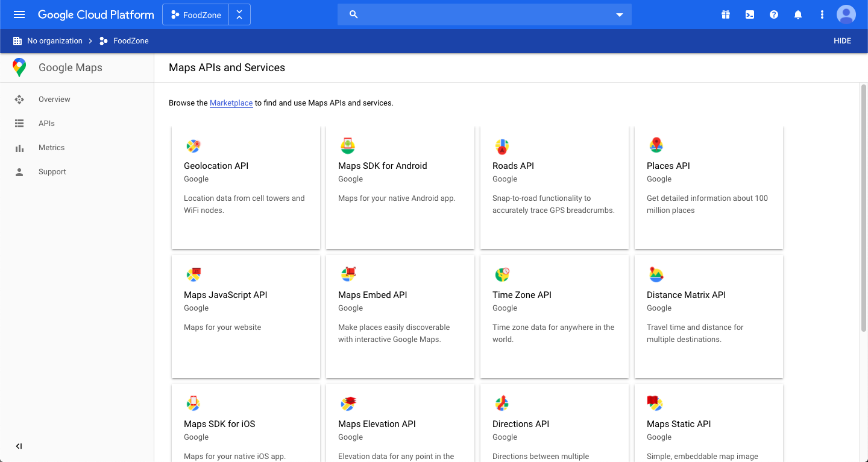Collapse the sidebar with the arrow button
The width and height of the screenshot is (868, 462).
[19, 446]
